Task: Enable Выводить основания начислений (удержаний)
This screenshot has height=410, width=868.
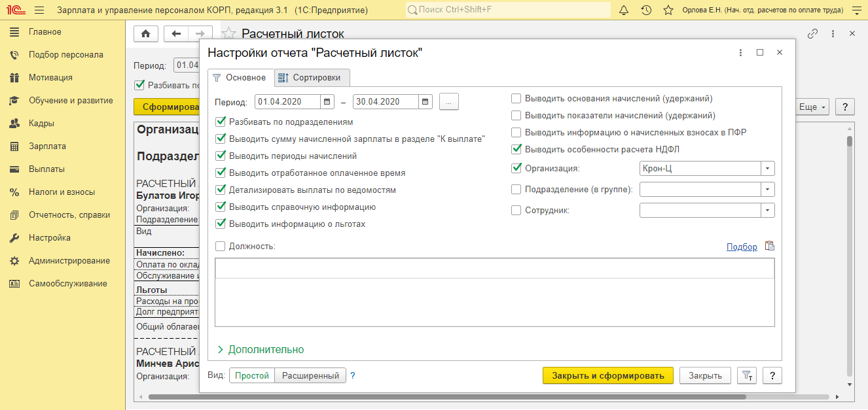Action: point(516,99)
